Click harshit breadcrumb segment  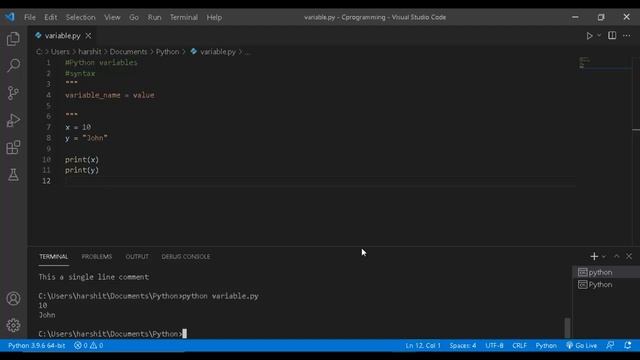click(x=90, y=52)
